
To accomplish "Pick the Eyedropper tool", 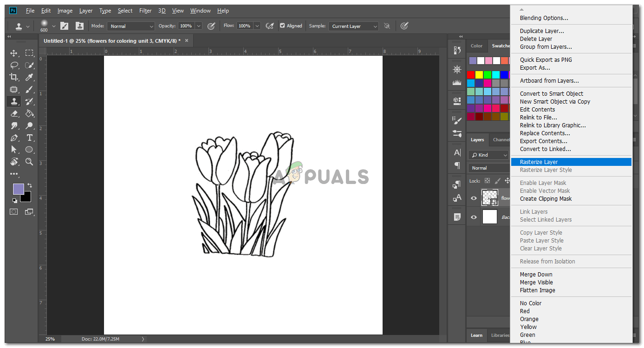I will coord(29,77).
